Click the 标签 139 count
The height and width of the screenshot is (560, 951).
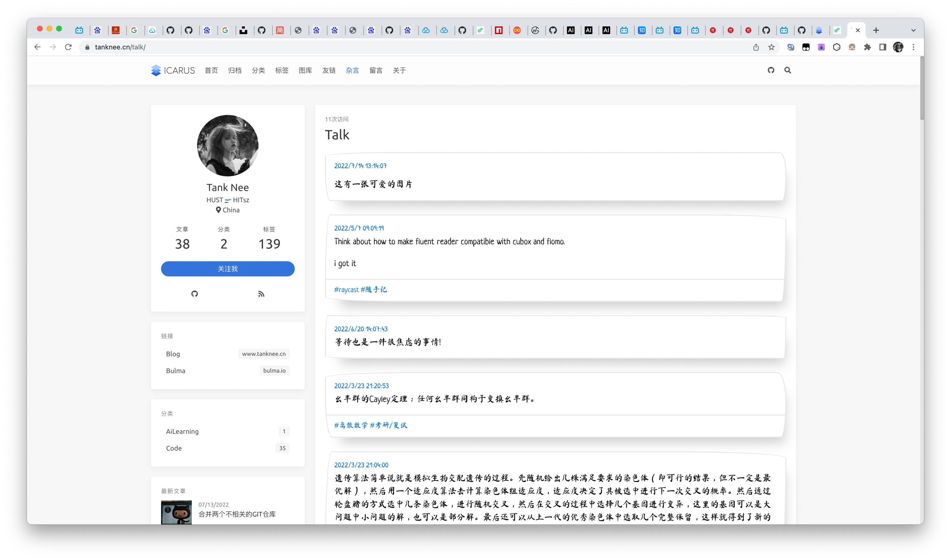(269, 238)
